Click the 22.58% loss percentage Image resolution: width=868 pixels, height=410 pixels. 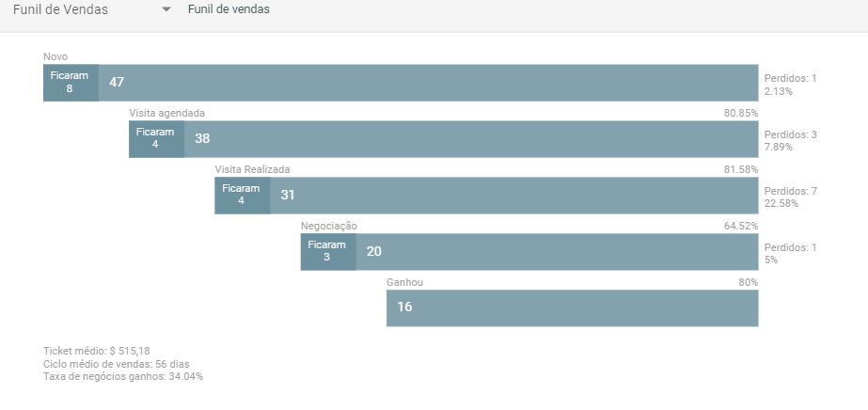tap(781, 204)
